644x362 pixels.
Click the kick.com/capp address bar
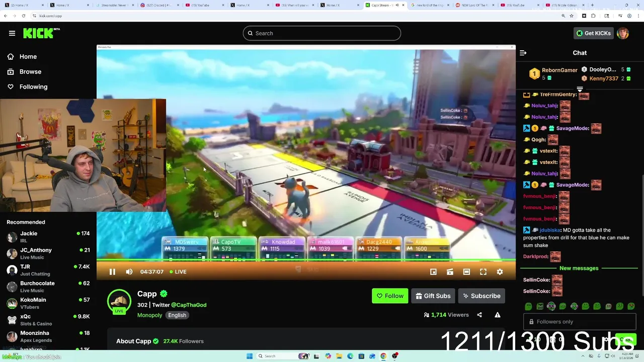282,16
